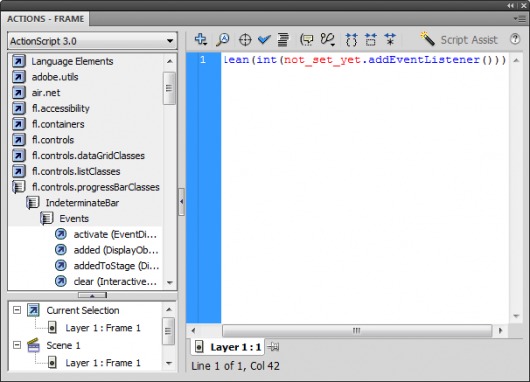Image resolution: width=530 pixels, height=382 pixels.
Task: Collapse the panel with double-arrow icon
Action: pos(510,6)
